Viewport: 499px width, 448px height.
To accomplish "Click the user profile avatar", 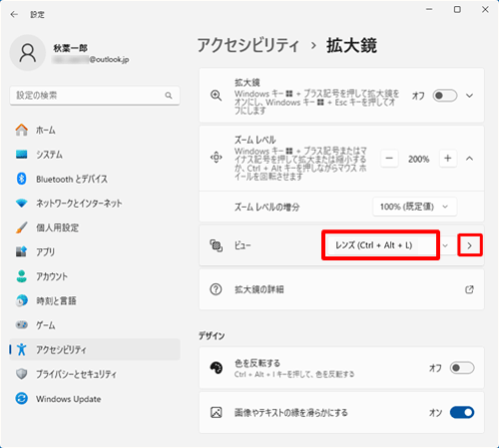I will (28, 53).
